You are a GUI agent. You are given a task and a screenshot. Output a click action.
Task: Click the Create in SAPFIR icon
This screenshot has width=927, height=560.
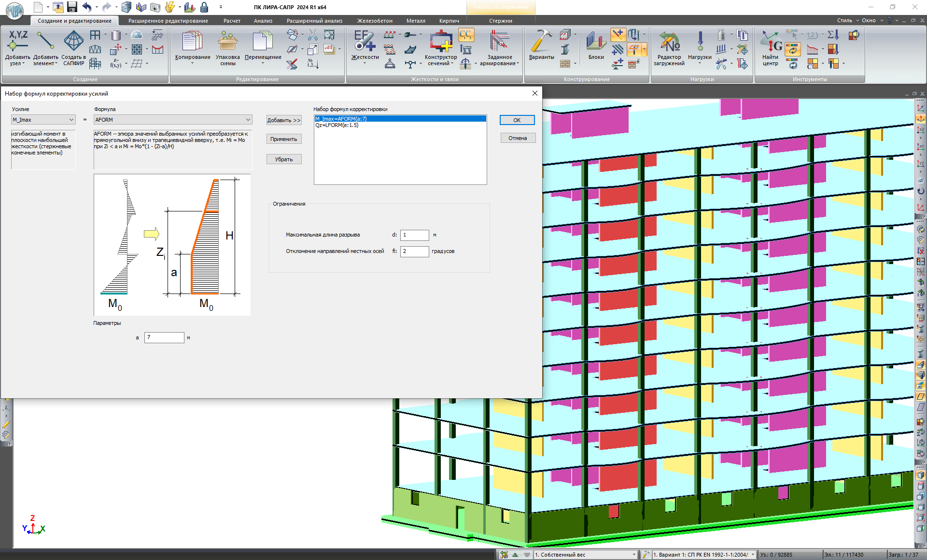click(x=73, y=41)
